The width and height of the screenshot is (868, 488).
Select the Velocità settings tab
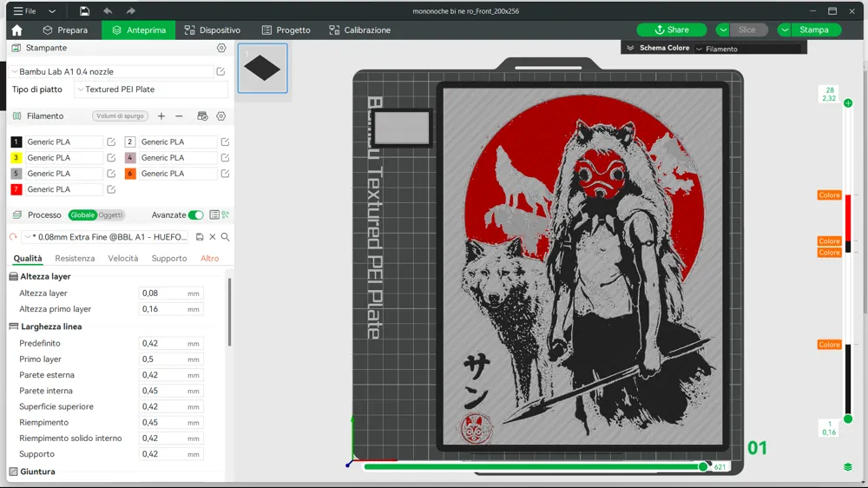(x=123, y=259)
